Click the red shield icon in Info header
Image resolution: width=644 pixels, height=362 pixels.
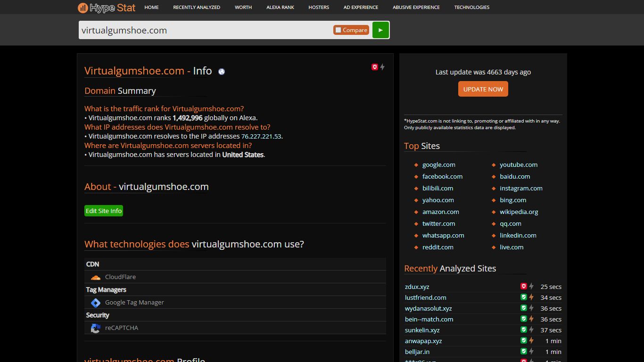coord(375,67)
